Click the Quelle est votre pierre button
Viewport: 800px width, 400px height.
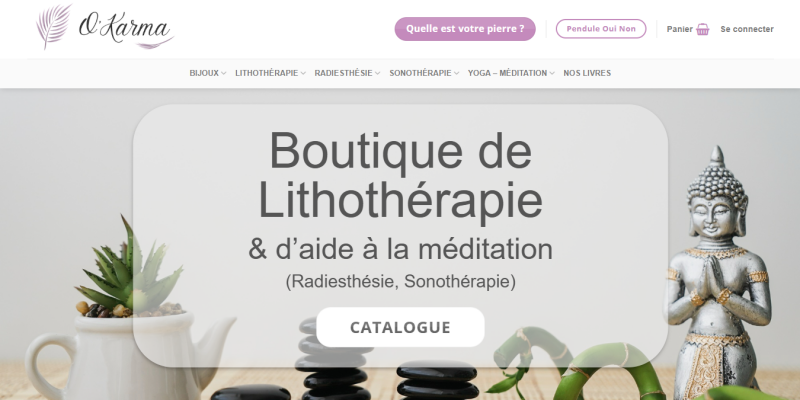(465, 29)
